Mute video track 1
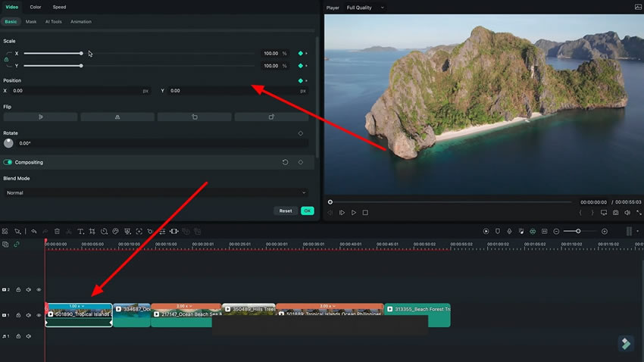The width and height of the screenshot is (644, 362). (28, 315)
